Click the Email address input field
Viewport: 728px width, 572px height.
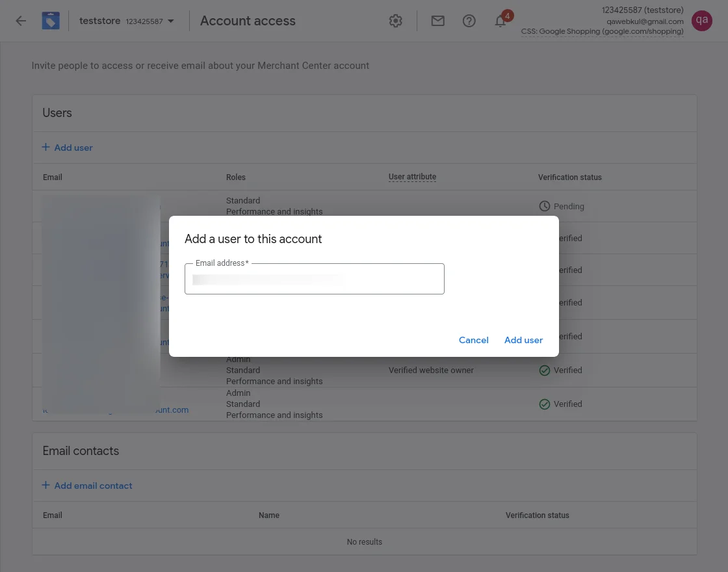(315, 279)
